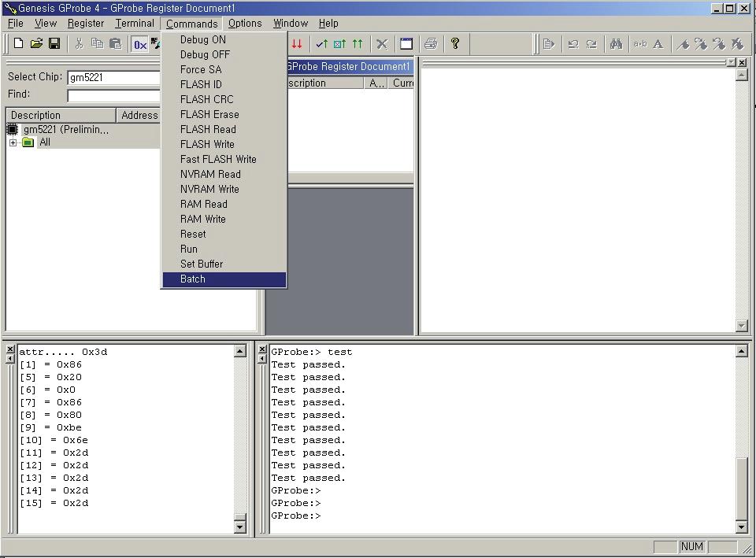Choose Force SA command
Image resolution: width=756 pixels, height=558 pixels.
[224, 69]
